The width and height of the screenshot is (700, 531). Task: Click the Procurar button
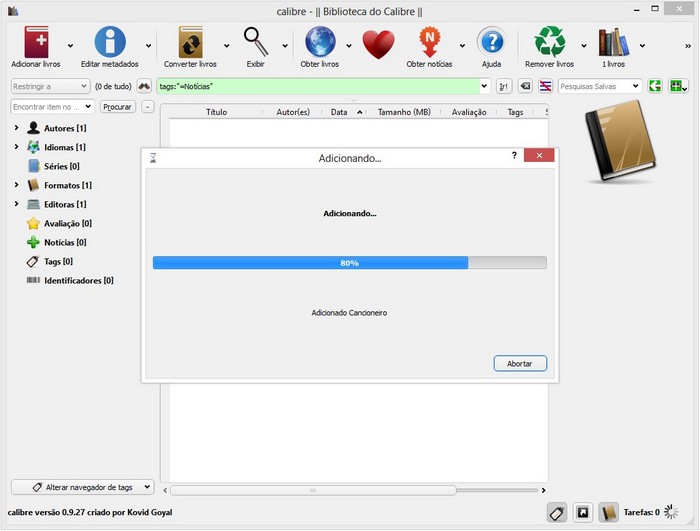pyautogui.click(x=117, y=107)
